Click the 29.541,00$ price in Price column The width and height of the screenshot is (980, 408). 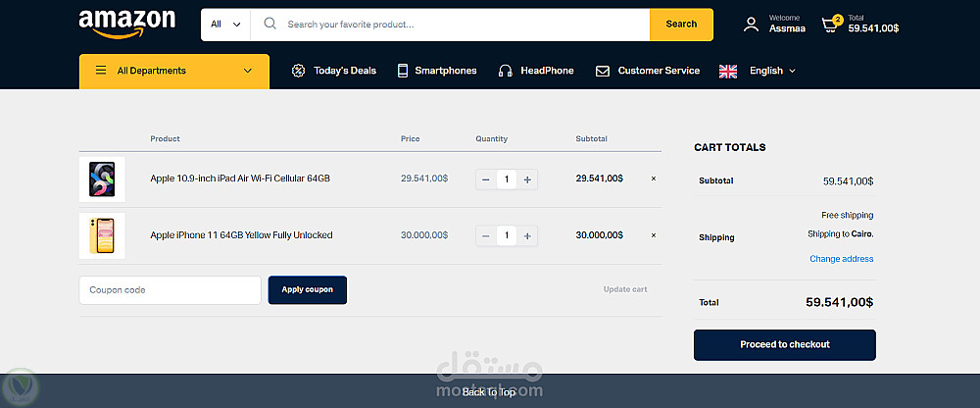coord(424,178)
